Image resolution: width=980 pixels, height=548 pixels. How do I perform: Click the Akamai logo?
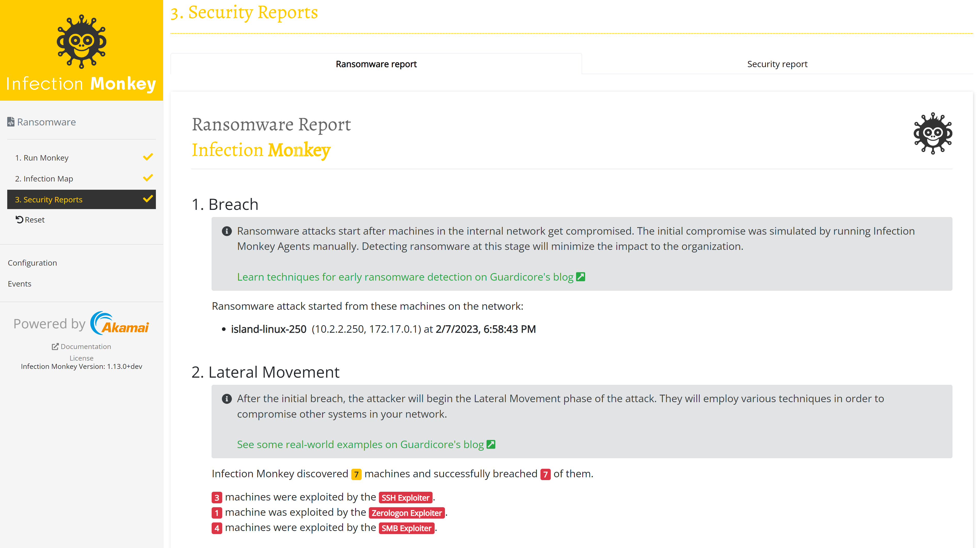point(120,323)
